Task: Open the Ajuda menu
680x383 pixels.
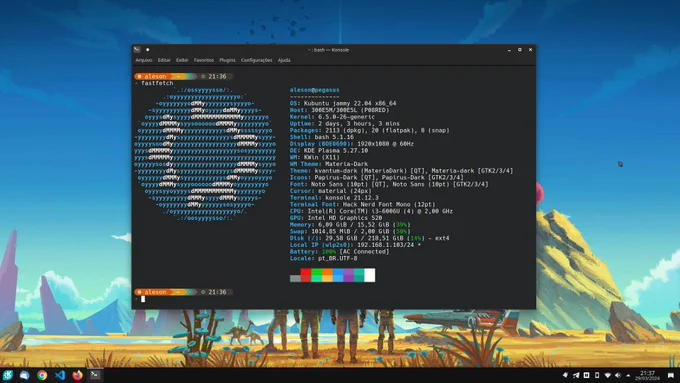Action: tap(284, 60)
